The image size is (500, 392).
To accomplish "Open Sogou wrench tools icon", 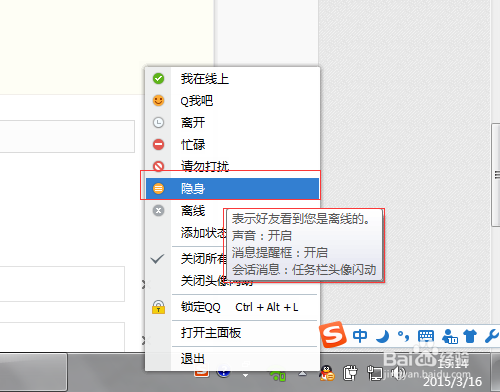I will tap(492, 336).
